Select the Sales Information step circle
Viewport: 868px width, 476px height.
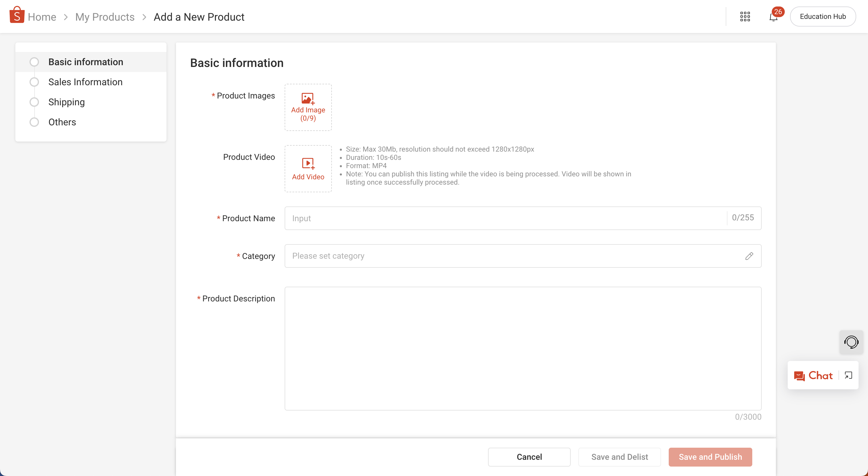tap(34, 82)
